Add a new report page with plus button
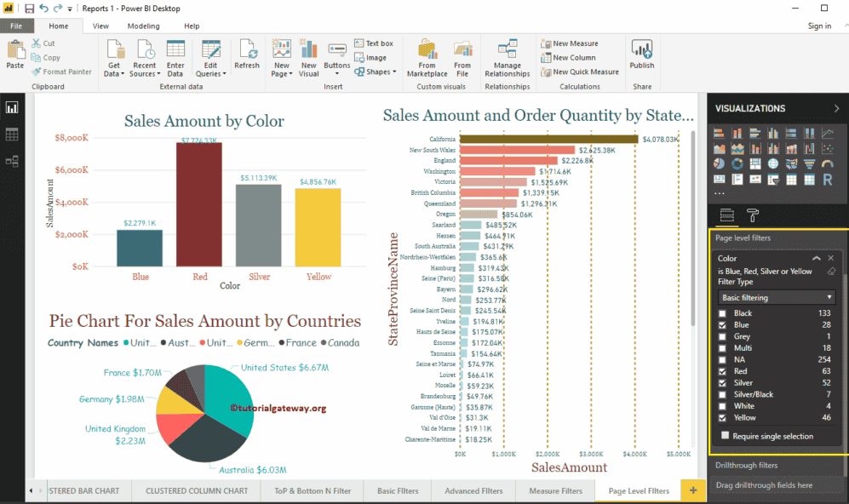This screenshot has height=504, width=849. [x=692, y=490]
